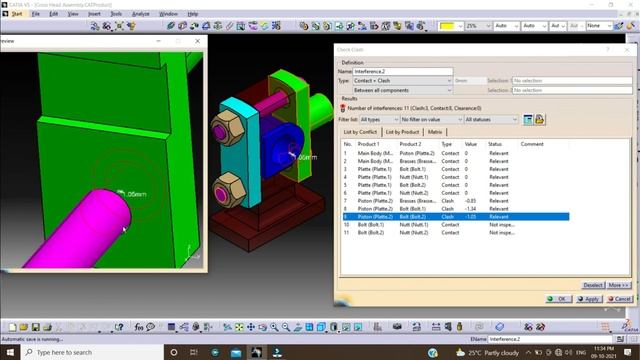Open the Formula f(x) tool

click(139, 327)
